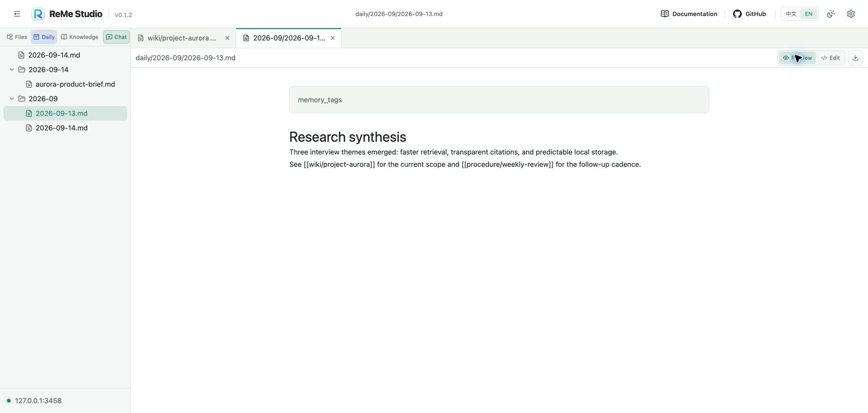This screenshot has width=868, height=413.
Task: Open Documentation page
Action: 689,14
